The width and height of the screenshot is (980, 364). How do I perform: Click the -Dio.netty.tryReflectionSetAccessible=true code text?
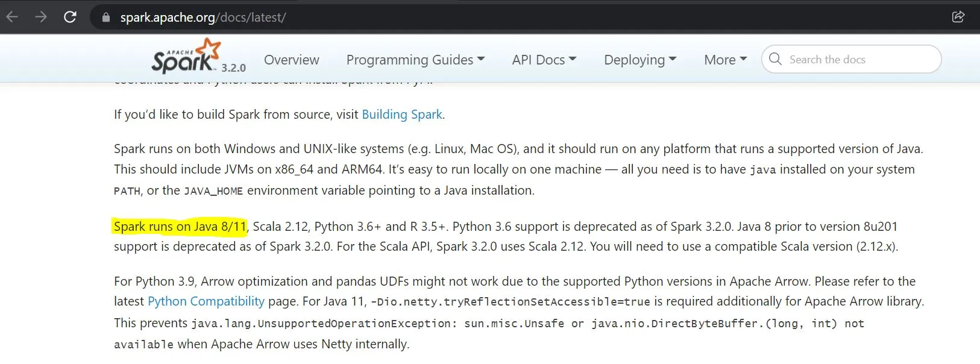pyautogui.click(x=510, y=302)
